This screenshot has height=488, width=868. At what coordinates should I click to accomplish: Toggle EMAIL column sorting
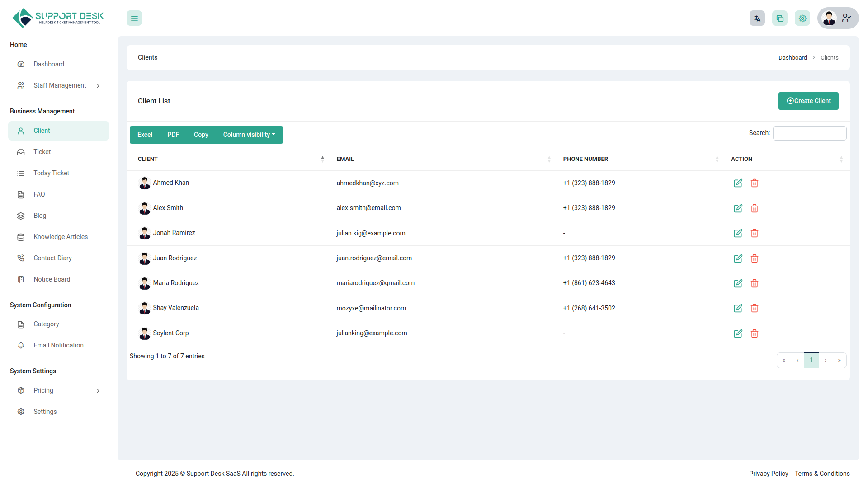(549, 159)
